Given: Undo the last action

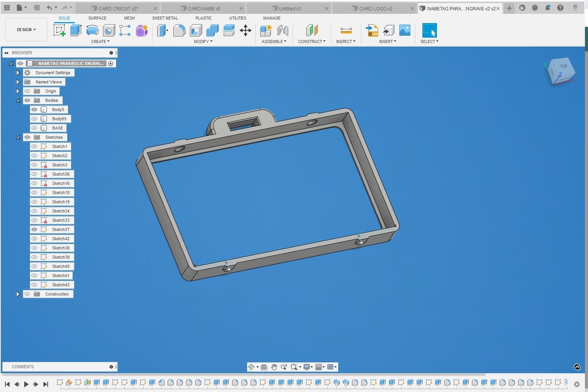Looking at the screenshot, I should (49, 8).
